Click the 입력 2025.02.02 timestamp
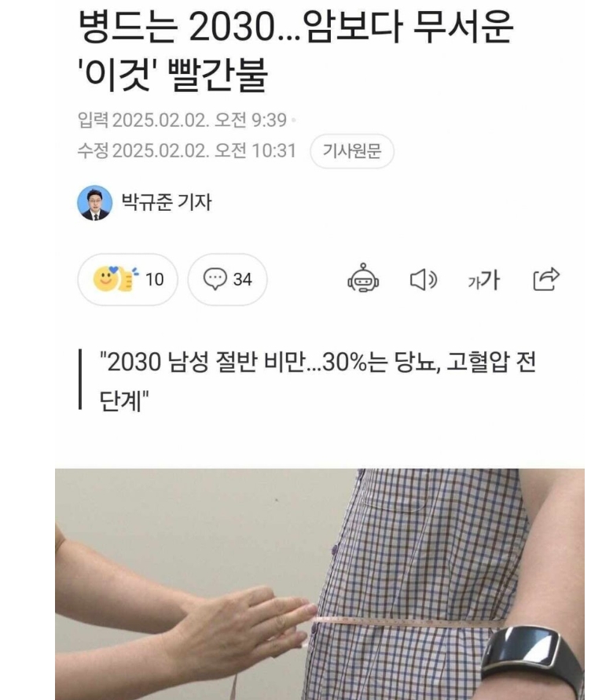Viewport: 591px width, 700px height. coord(182,120)
